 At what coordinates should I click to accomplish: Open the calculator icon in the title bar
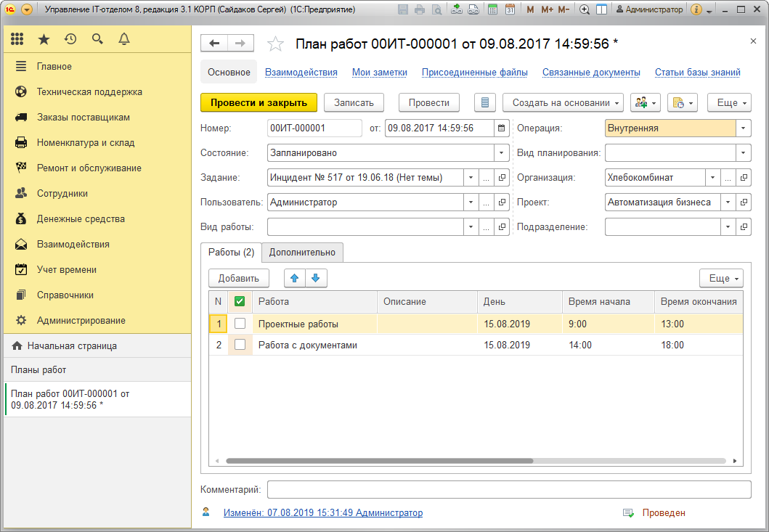tap(493, 9)
